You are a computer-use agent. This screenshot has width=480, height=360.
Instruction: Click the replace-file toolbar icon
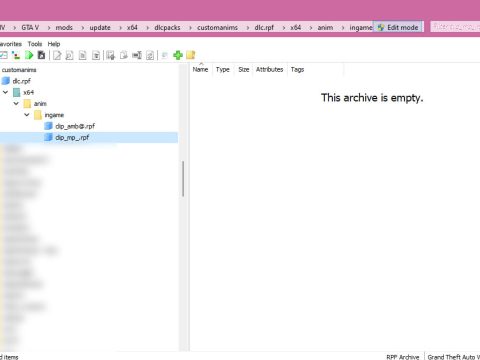(x=150, y=55)
